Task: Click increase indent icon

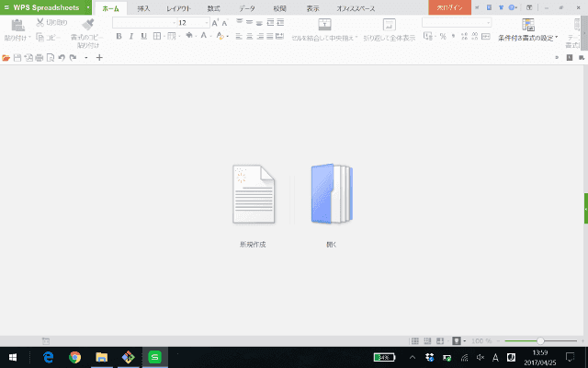Action: pyautogui.click(x=280, y=22)
